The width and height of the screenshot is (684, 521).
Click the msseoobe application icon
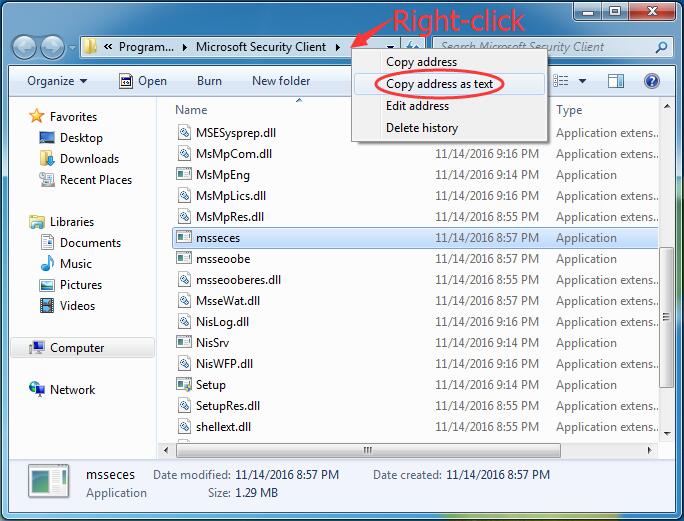tap(184, 258)
